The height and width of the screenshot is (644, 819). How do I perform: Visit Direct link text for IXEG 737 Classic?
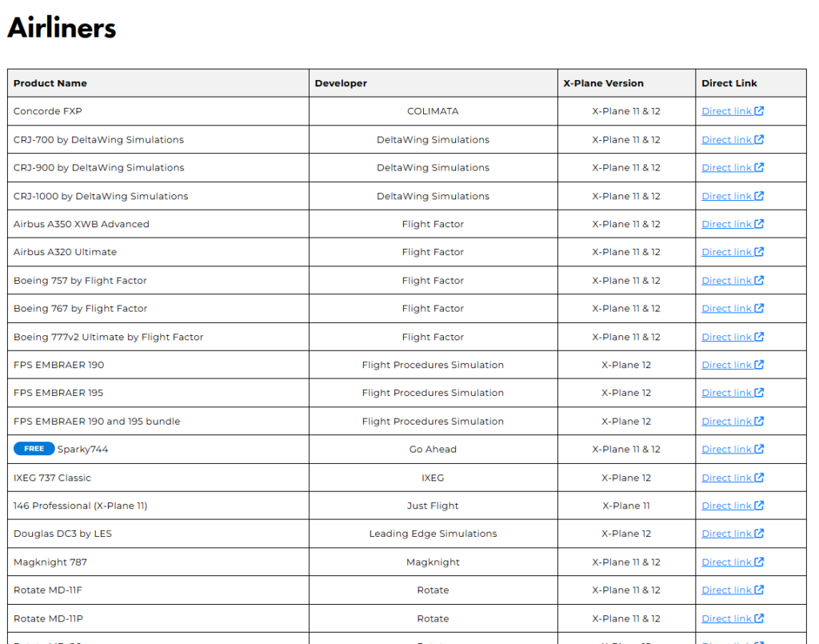726,478
